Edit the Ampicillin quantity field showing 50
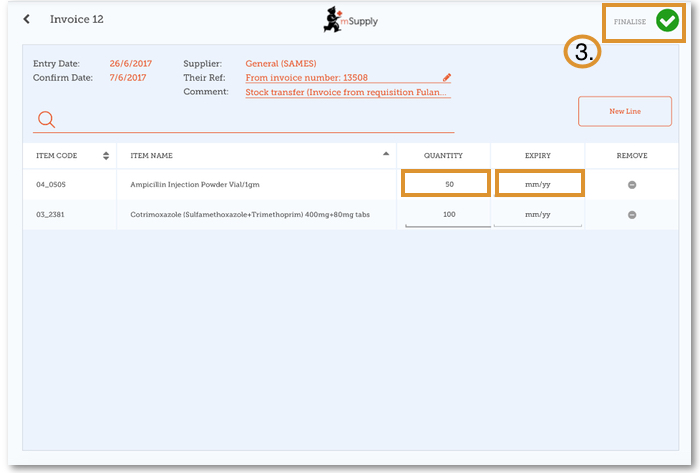Image resolution: width=700 pixels, height=473 pixels. (446, 184)
